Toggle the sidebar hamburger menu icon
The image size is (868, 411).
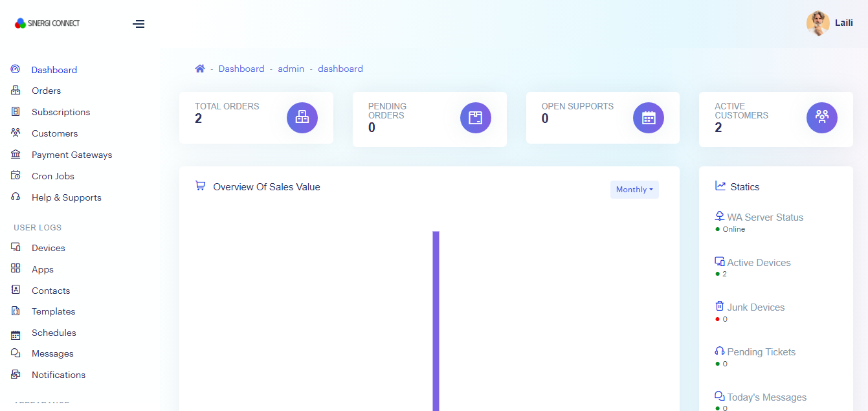point(139,24)
